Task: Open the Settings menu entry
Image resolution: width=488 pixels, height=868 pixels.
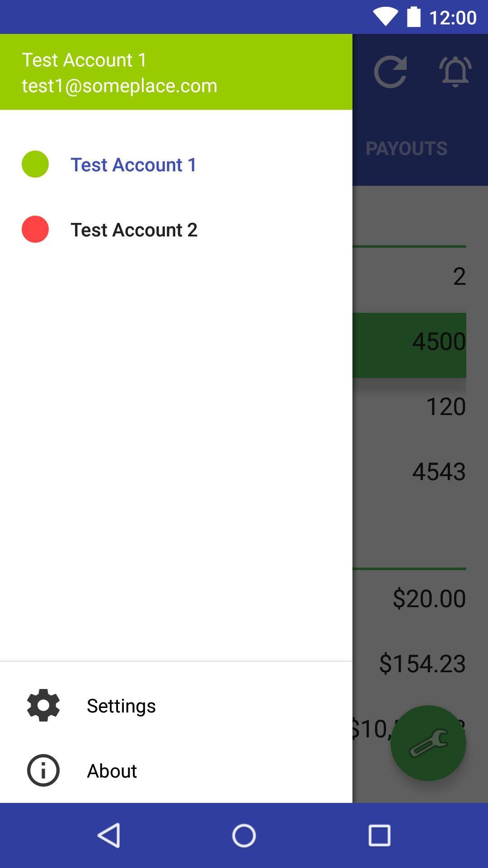Action: pyautogui.click(x=121, y=706)
